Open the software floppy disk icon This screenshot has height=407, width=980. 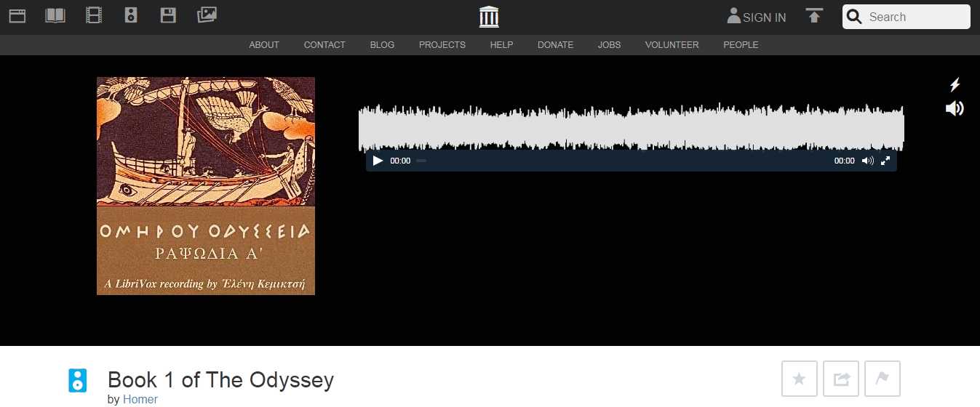tap(168, 15)
